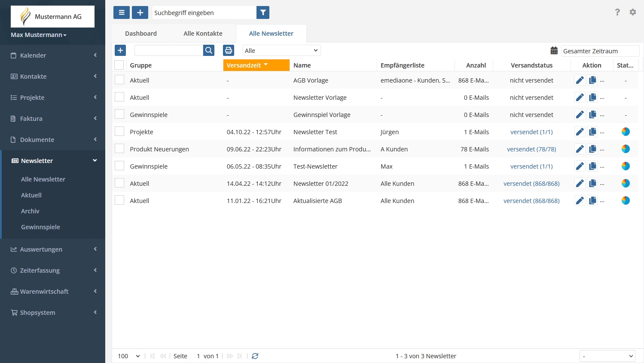Click the magnifier search button

(209, 50)
